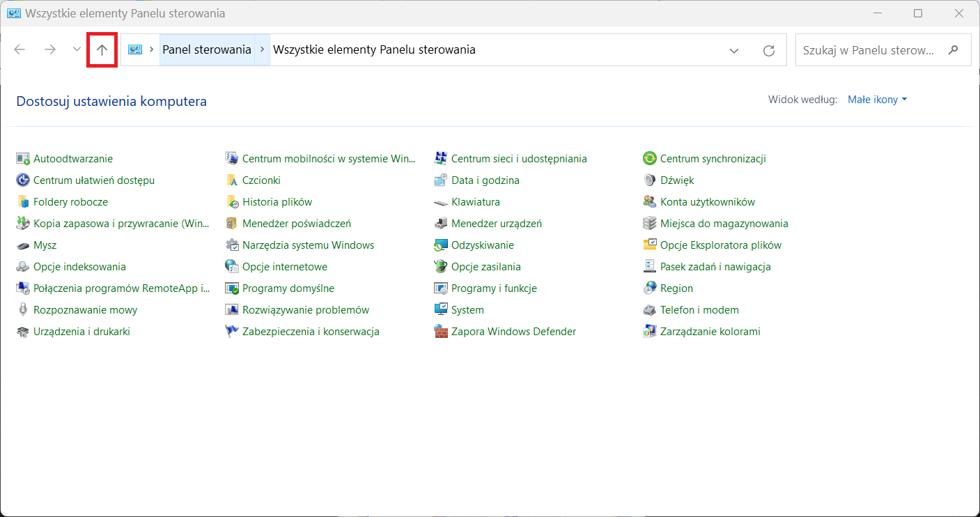This screenshot has width=980, height=517.
Task: Open Programy domyślne link
Action: (288, 288)
